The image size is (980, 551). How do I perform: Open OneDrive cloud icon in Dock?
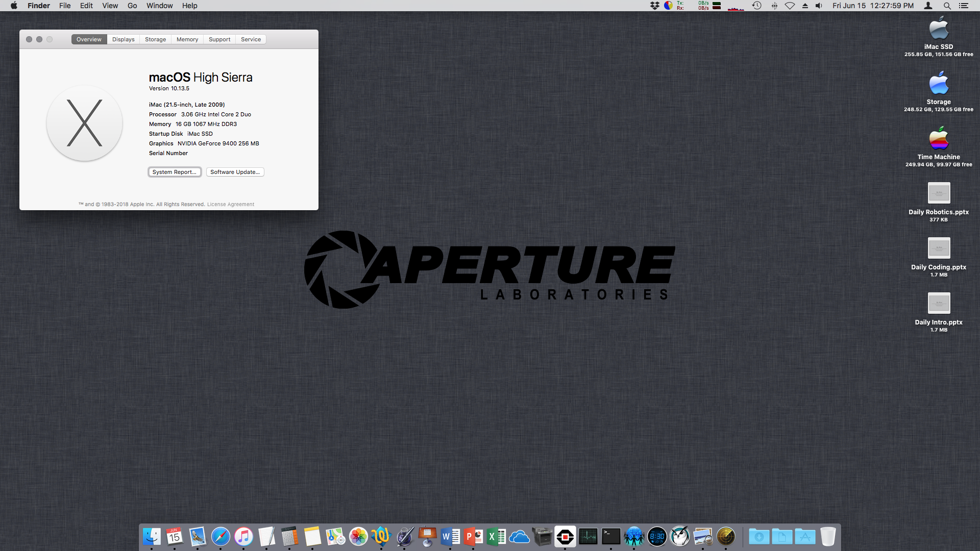click(519, 537)
